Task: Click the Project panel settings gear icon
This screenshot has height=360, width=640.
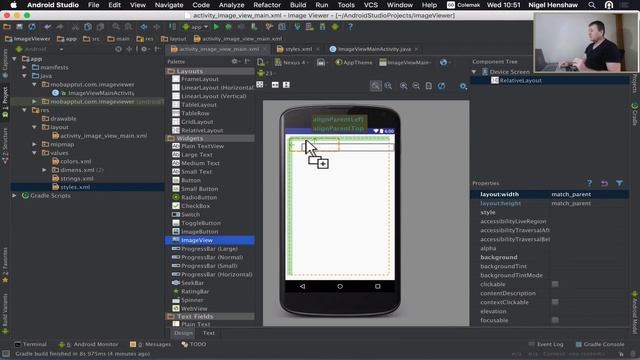Action: pos(144,49)
